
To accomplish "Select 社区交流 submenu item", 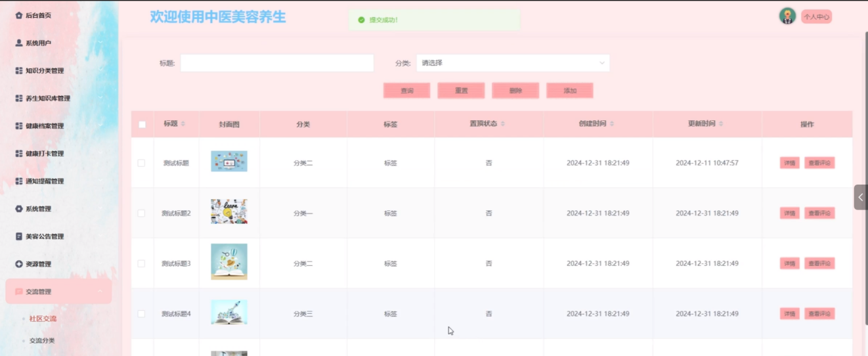I will click(x=43, y=319).
